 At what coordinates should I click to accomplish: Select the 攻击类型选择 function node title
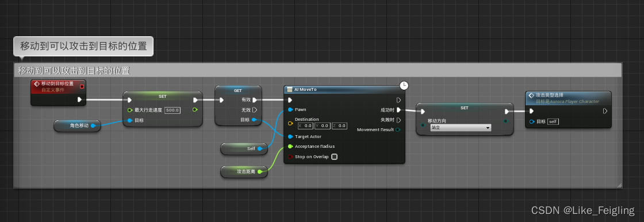[x=550, y=95]
